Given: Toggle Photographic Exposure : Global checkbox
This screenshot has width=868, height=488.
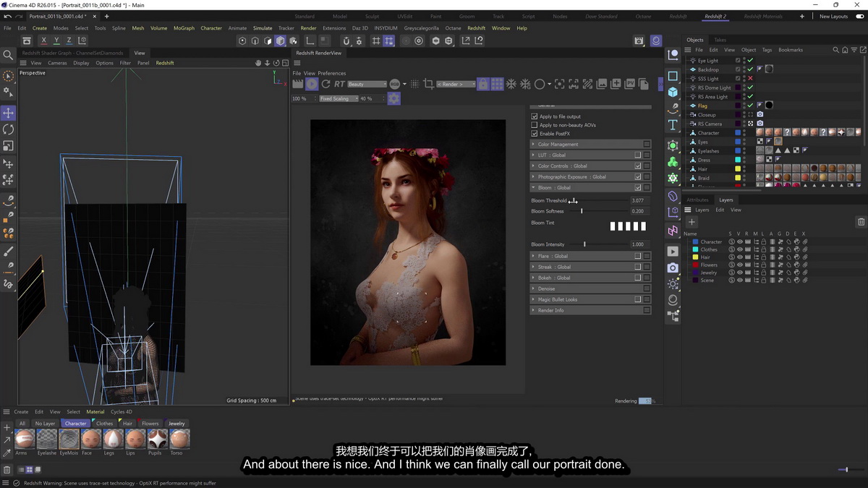Looking at the screenshot, I should (x=638, y=176).
